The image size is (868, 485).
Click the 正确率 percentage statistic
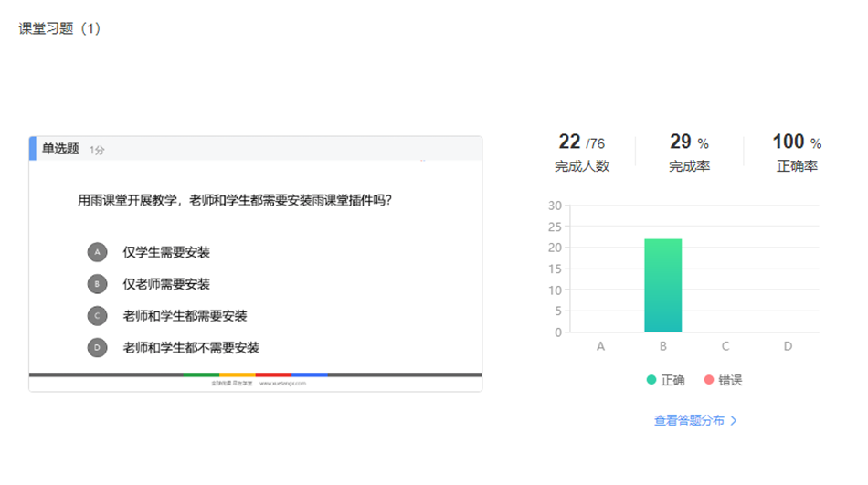[x=797, y=153]
